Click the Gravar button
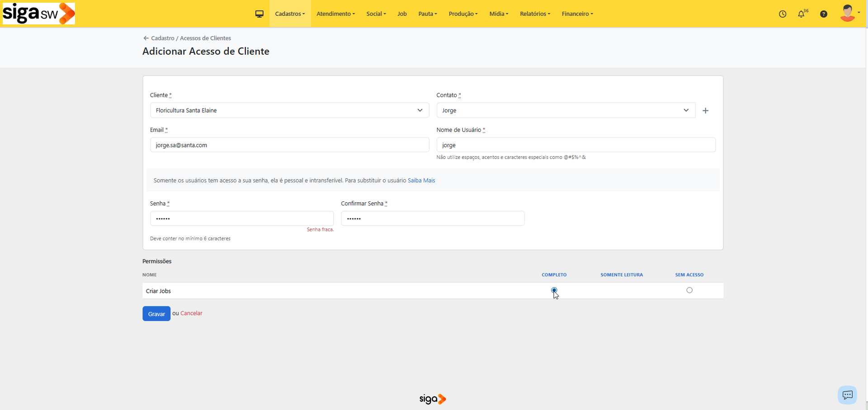868x410 pixels. point(156,314)
